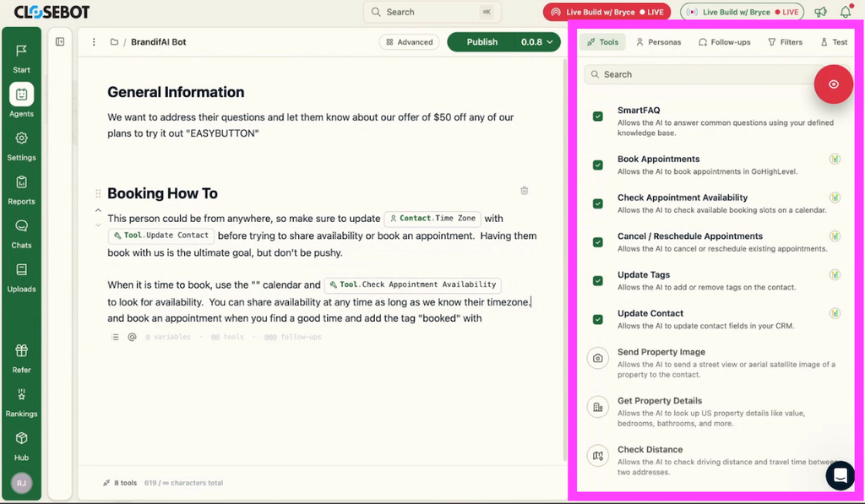Click stats icon next to Check Appointment Availability
The height and width of the screenshot is (504, 865).
[x=835, y=198]
